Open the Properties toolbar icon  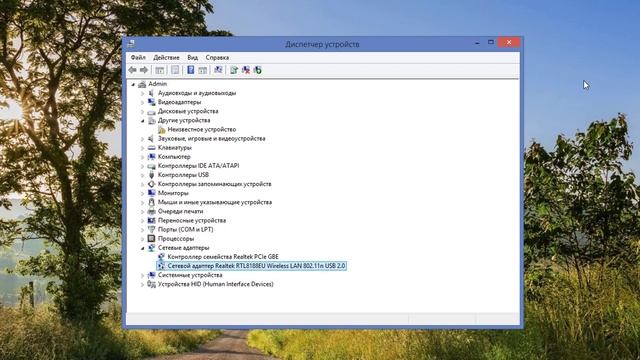coord(175,70)
